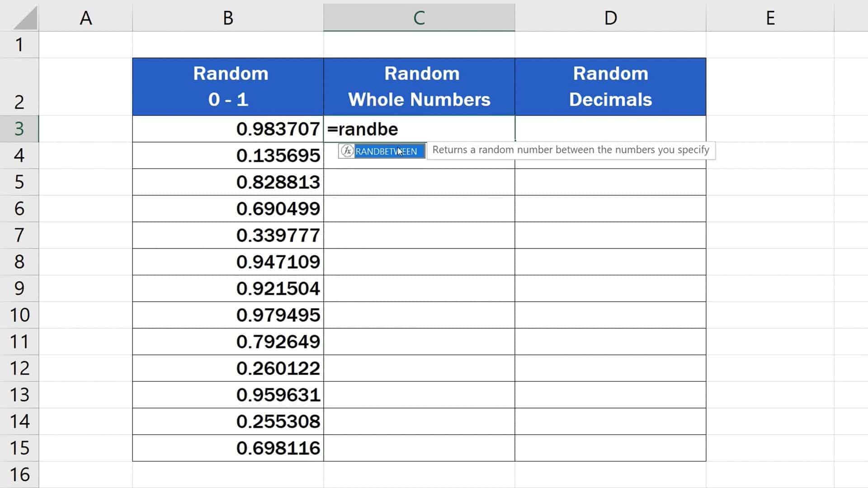Click cell containing 0.959631
868x488 pixels.
[x=228, y=395]
